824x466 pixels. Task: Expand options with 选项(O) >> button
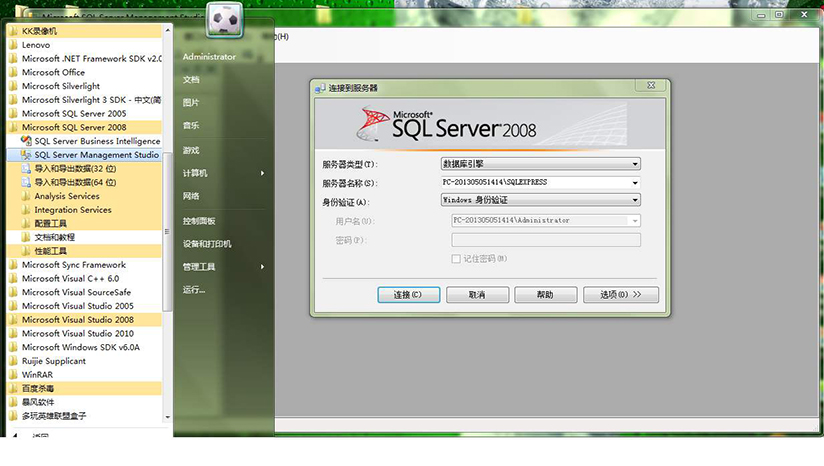pos(621,295)
